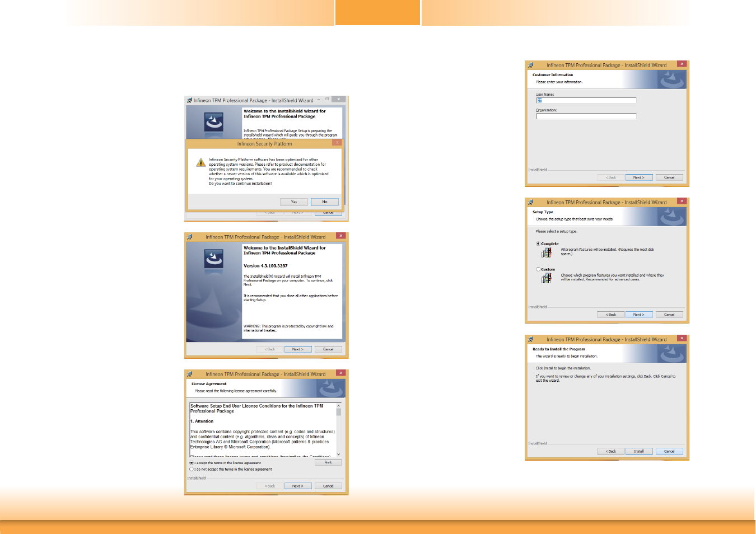Select the Complete setup type radio button

tap(538, 243)
